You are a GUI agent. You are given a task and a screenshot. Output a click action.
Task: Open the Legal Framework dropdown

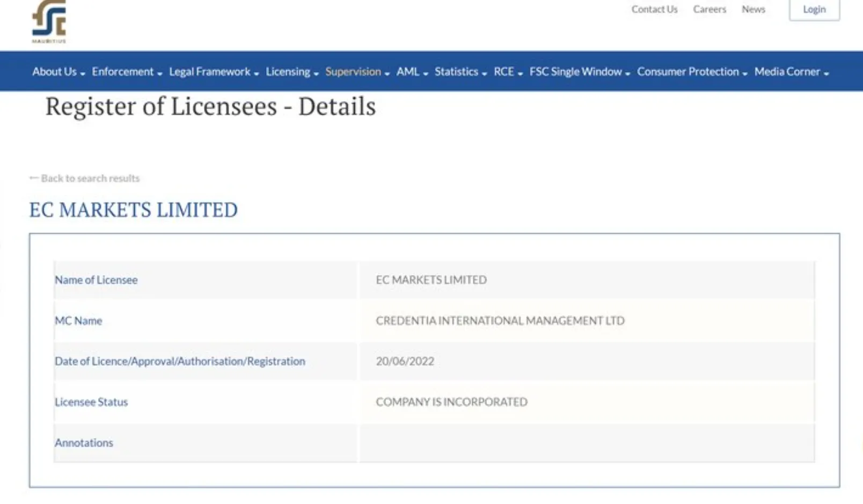(x=214, y=72)
